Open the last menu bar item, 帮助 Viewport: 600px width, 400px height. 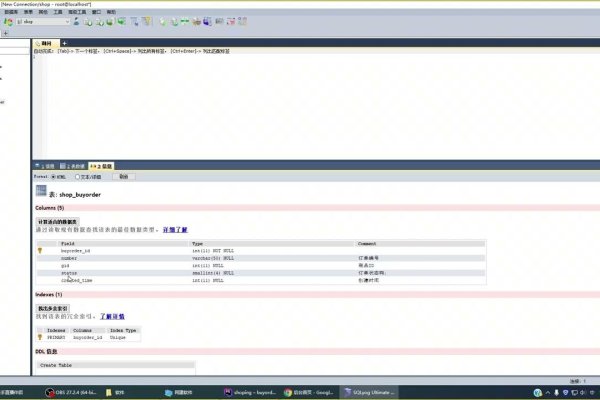pyautogui.click(x=111, y=12)
